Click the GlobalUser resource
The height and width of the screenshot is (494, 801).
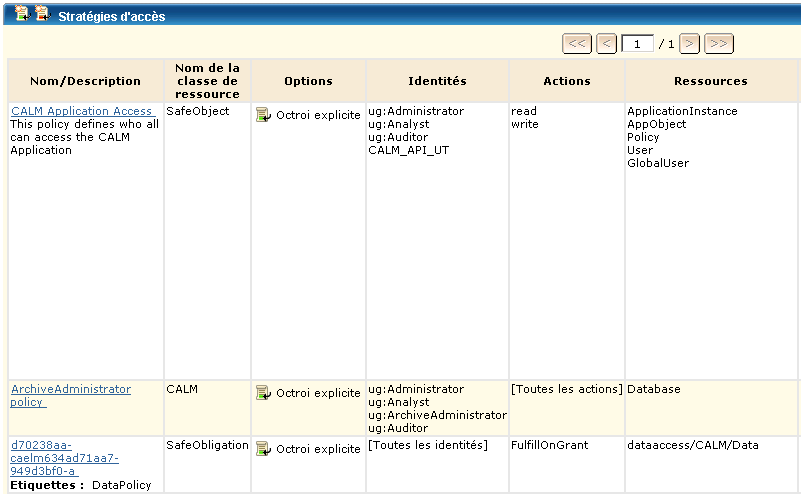point(658,163)
